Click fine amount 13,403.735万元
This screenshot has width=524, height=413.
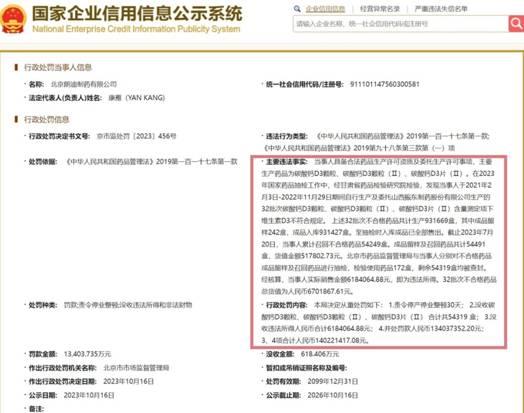87,354
